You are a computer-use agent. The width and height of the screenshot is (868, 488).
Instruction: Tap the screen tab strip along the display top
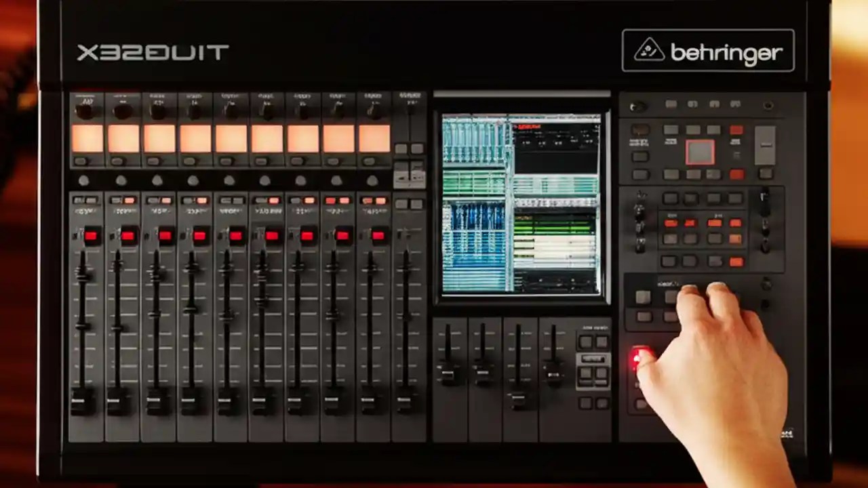coord(522,117)
